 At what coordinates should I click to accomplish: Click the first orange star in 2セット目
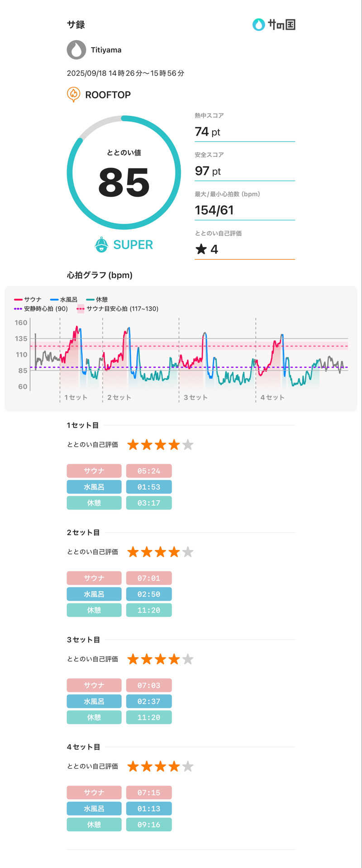coord(133,552)
